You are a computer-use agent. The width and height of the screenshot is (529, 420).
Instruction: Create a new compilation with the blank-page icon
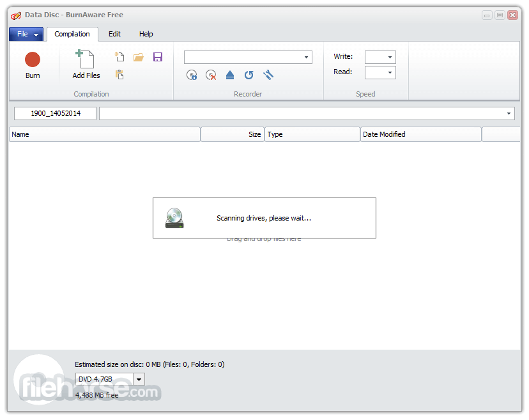119,56
